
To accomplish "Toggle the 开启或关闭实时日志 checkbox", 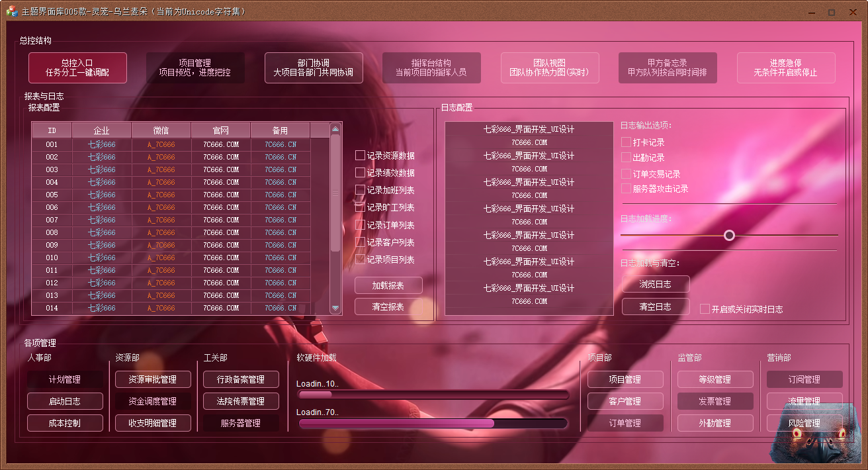I will (x=705, y=309).
